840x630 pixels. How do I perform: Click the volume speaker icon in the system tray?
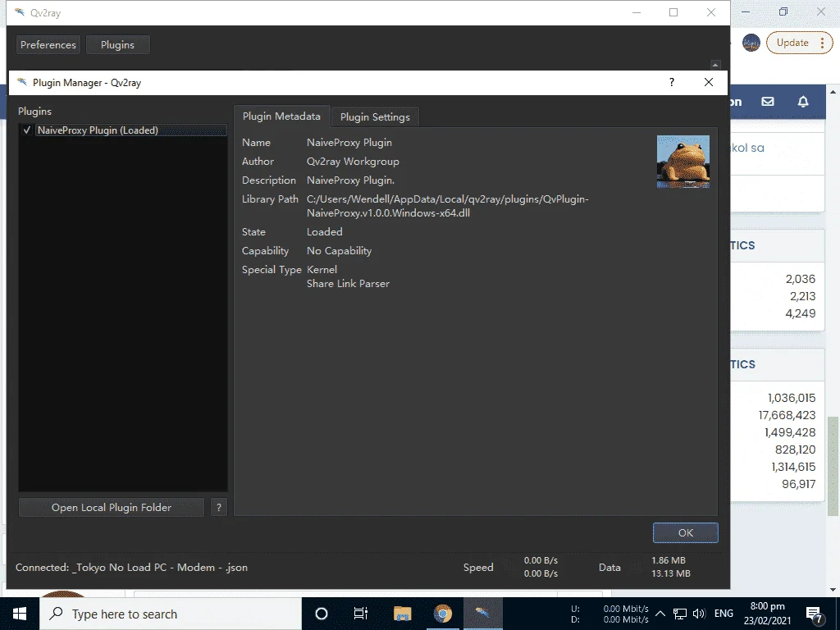pos(699,614)
